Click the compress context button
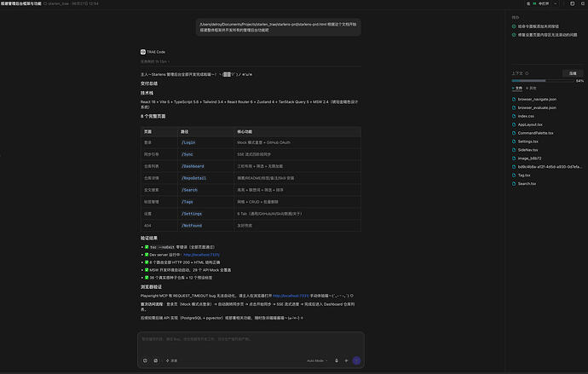Viewport: 588px width, 374px height. (573, 73)
